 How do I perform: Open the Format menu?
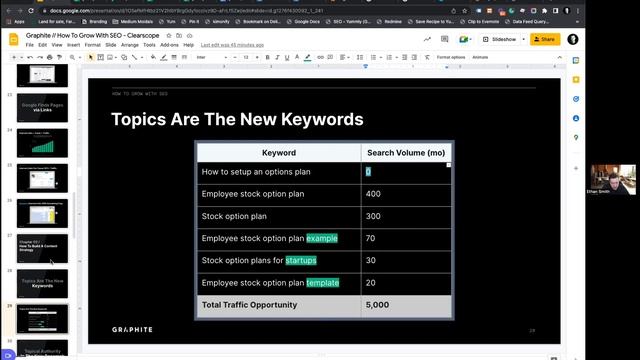[93, 45]
